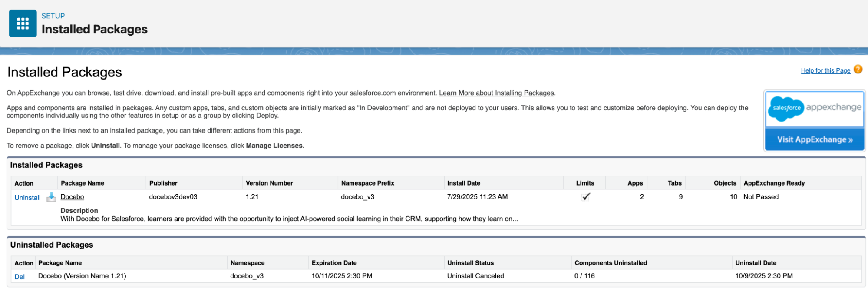Viewport: 868px width, 295px height.
Task: Click the orange help question mark icon
Action: (x=858, y=70)
